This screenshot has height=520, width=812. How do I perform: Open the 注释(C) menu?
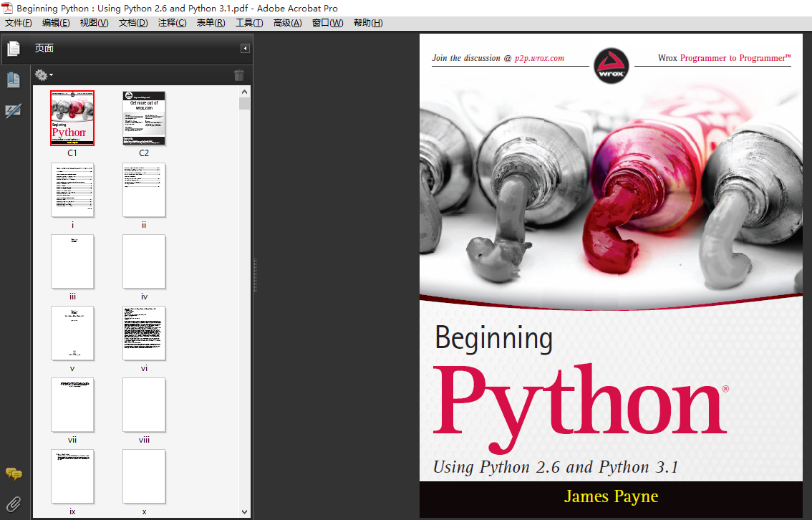pos(173,23)
